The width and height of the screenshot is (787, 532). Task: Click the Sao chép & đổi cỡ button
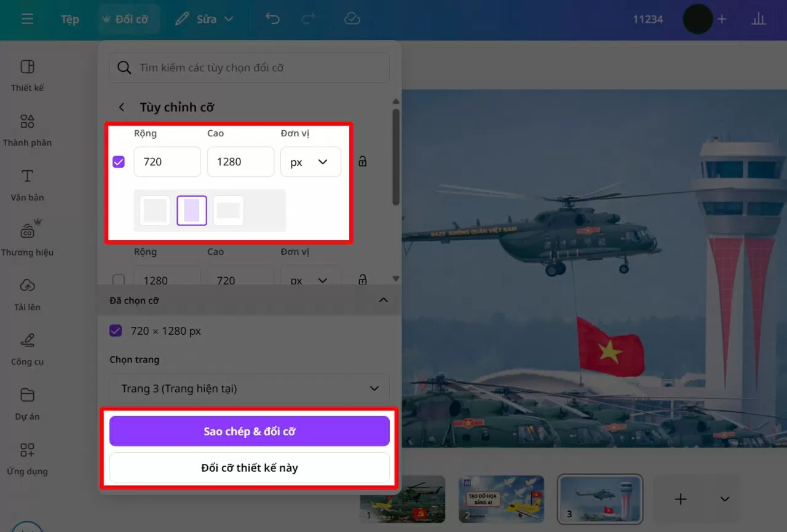(x=249, y=431)
